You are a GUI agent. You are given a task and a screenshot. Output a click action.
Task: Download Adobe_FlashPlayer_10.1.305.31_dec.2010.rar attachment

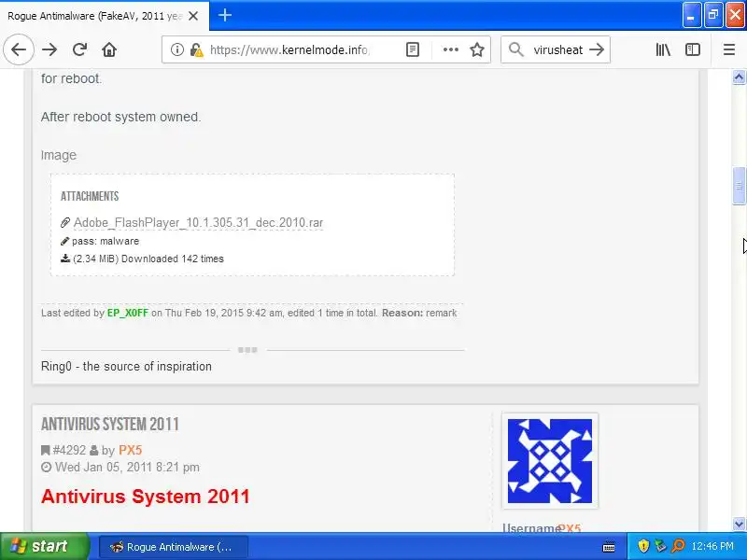click(x=198, y=222)
